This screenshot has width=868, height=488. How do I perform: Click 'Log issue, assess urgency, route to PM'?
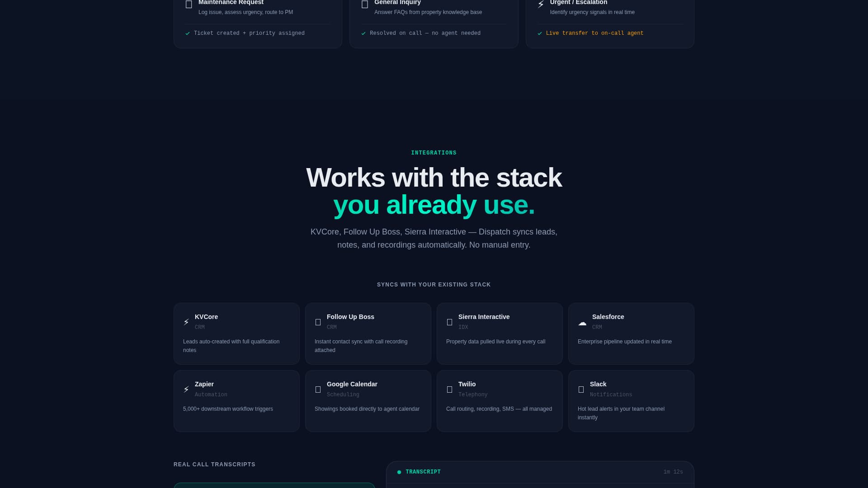[x=245, y=12]
